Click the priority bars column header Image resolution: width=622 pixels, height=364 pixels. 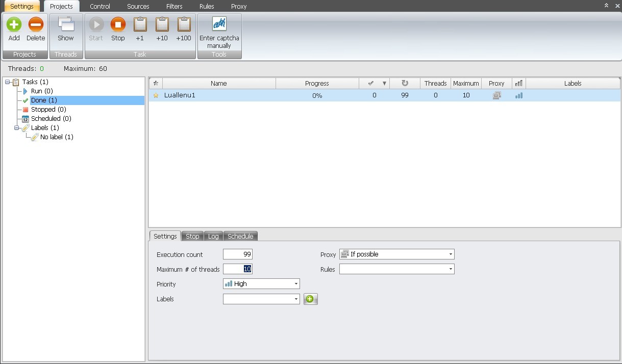coord(519,83)
